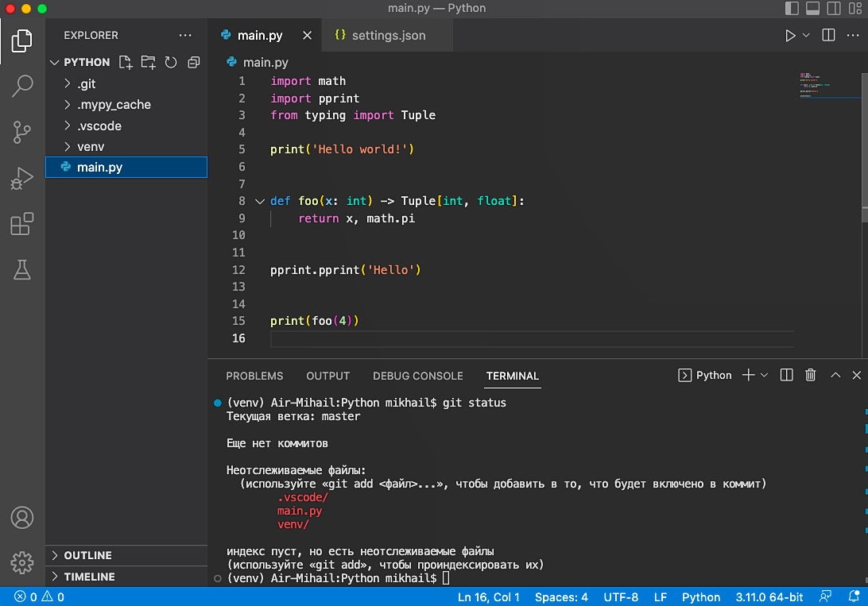Open the Source Control view
868x606 pixels.
coord(22,132)
